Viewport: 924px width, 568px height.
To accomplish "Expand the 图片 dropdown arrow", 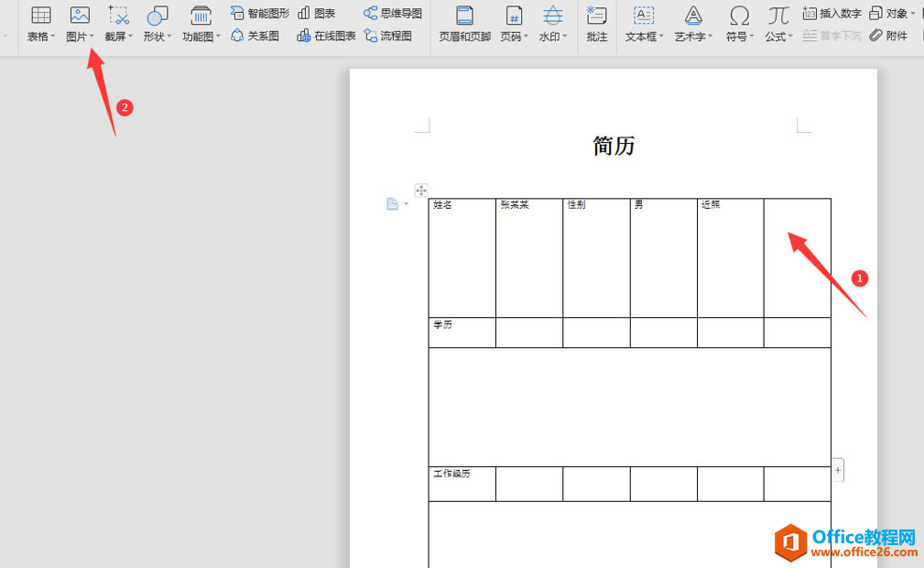I will [92, 37].
